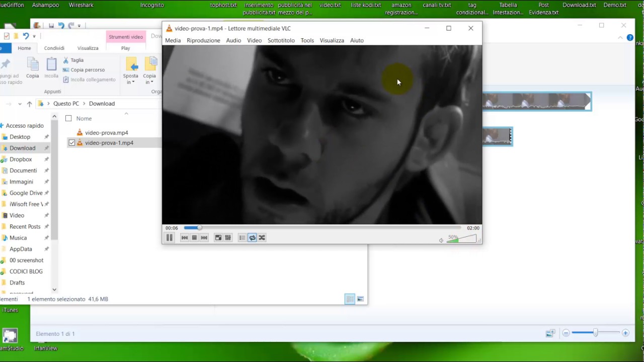Image resolution: width=644 pixels, height=362 pixels.
Task: Jump to previous media in VLC
Action: [185, 238]
